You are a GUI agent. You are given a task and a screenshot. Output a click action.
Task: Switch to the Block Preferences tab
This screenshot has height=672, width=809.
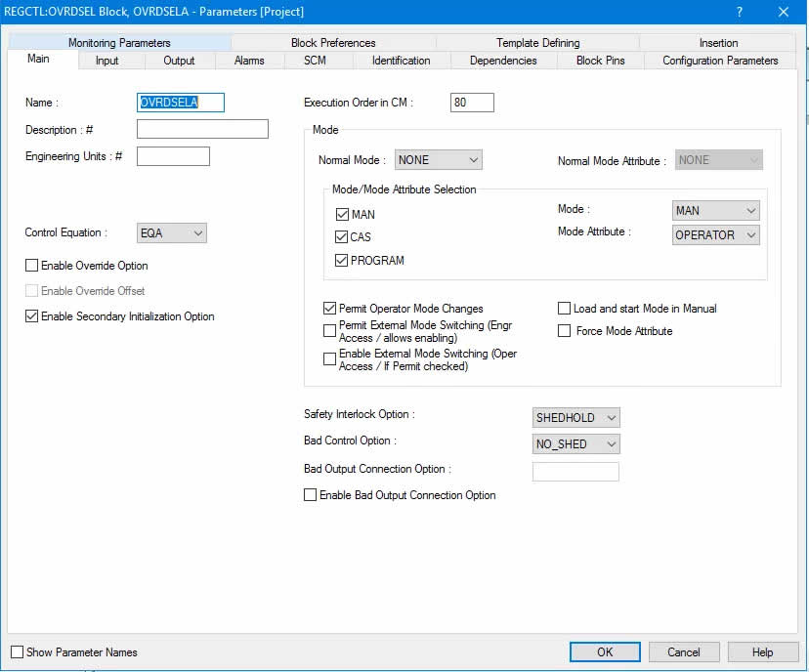tap(333, 43)
